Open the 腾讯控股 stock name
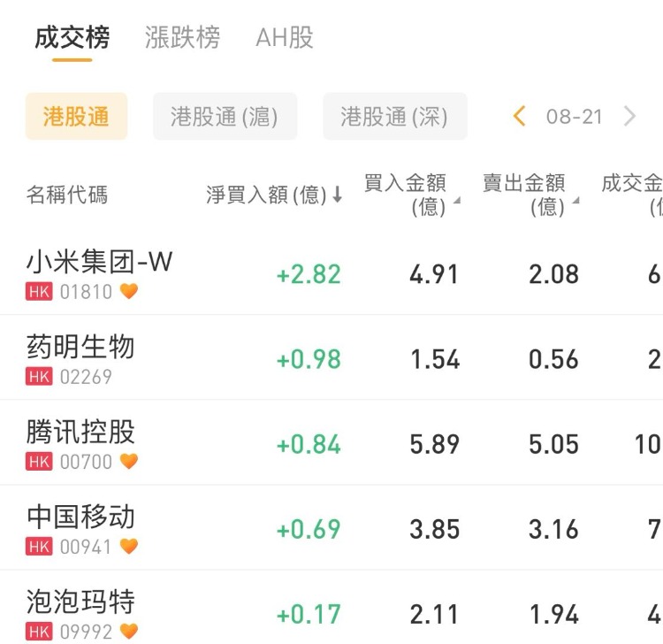The width and height of the screenshot is (663, 644). [80, 432]
